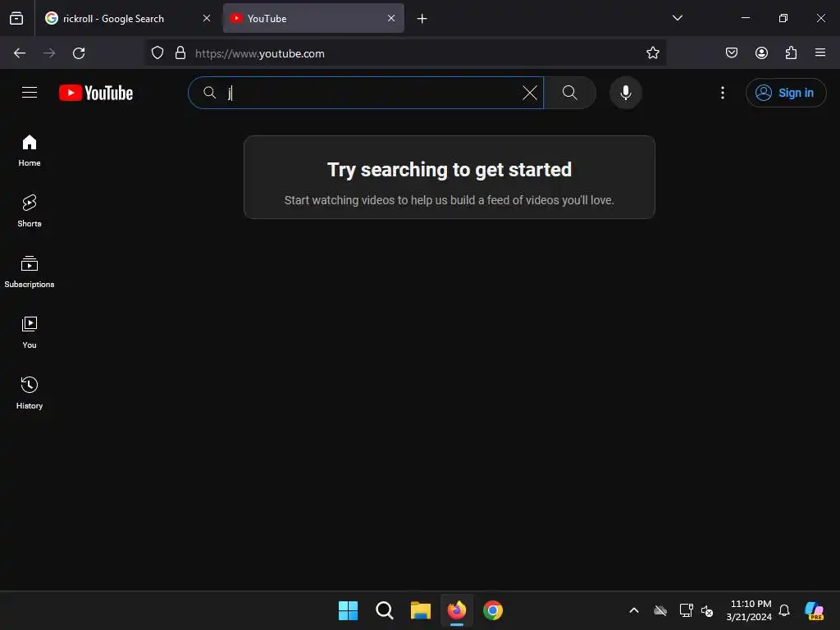Click the Sign in button
Screen dimensions: 840x630
pos(785,93)
